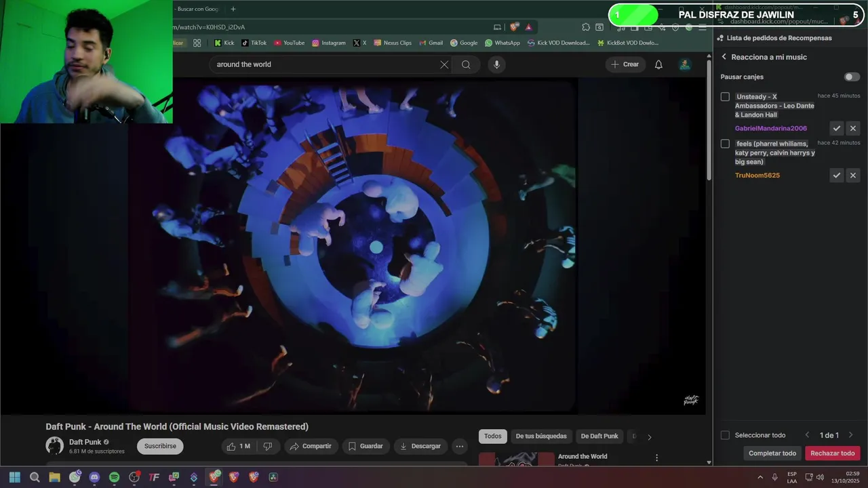
Task: Click the Guardar button
Action: point(366,446)
